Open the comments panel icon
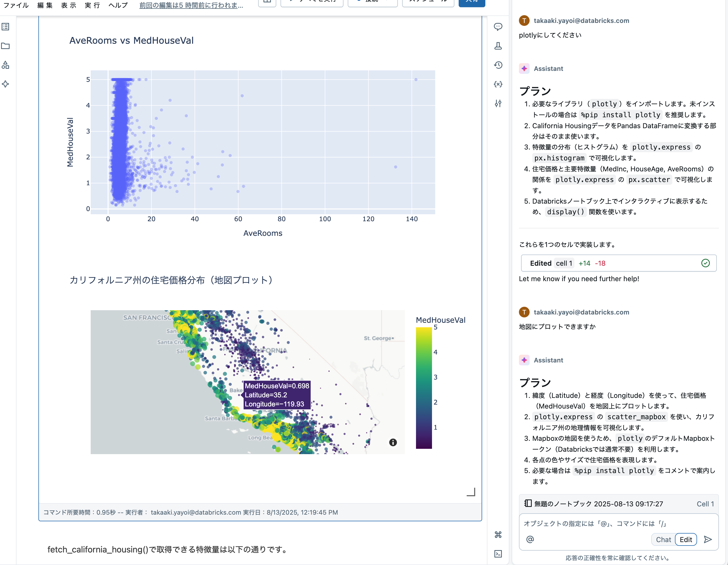This screenshot has width=728, height=565. point(498,27)
